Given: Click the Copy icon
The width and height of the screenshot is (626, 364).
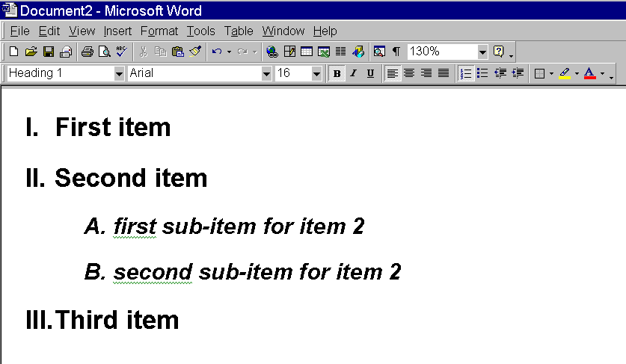Looking at the screenshot, I should pyautogui.click(x=161, y=52).
